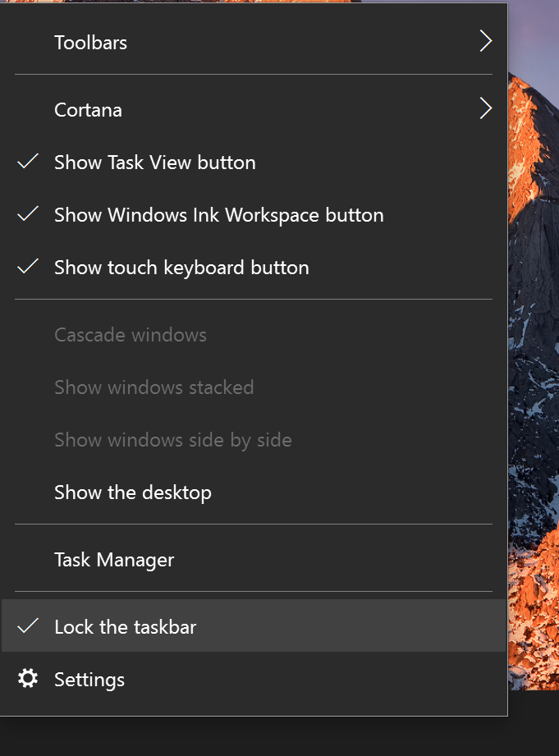Click the checkmark next to Show Windows Ink Workspace button
The height and width of the screenshot is (756, 559).
(x=27, y=214)
